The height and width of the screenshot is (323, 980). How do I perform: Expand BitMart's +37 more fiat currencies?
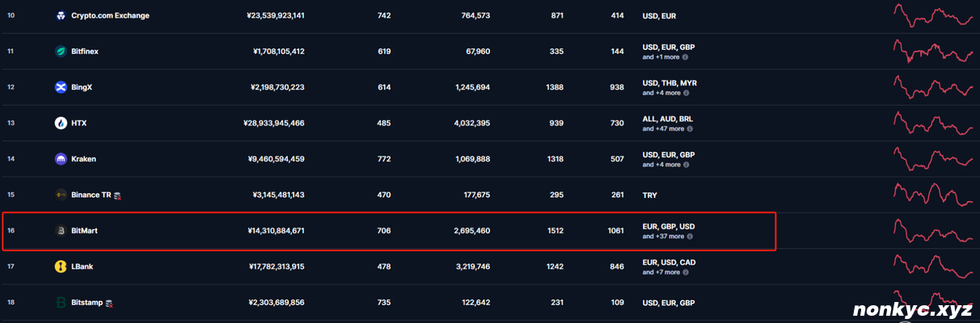click(x=663, y=237)
